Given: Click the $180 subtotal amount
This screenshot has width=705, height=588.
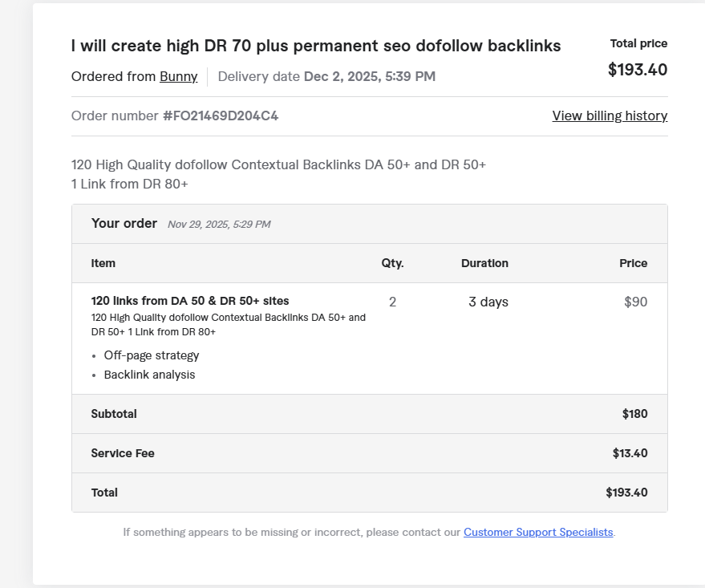Looking at the screenshot, I should (634, 414).
